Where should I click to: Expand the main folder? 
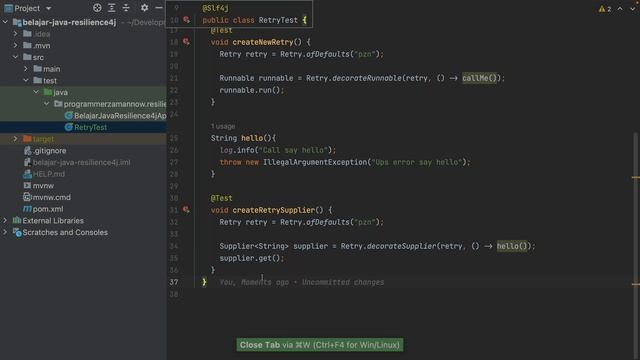point(26,69)
